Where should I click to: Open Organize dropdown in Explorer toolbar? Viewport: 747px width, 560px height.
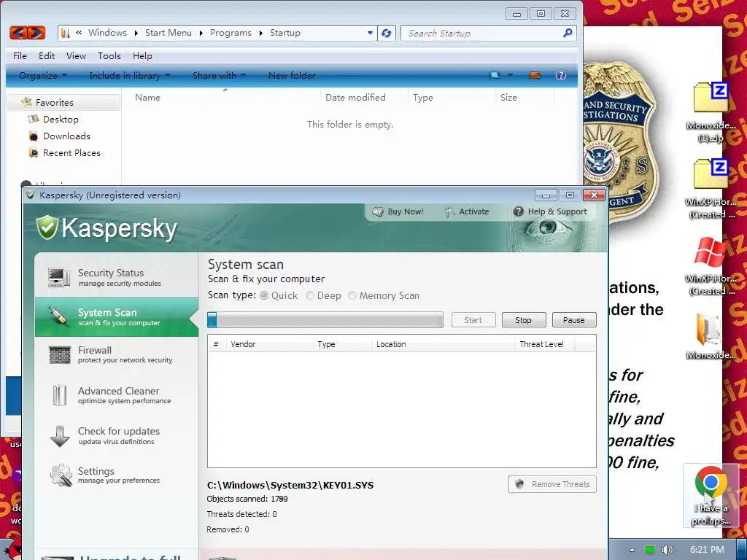pos(43,75)
